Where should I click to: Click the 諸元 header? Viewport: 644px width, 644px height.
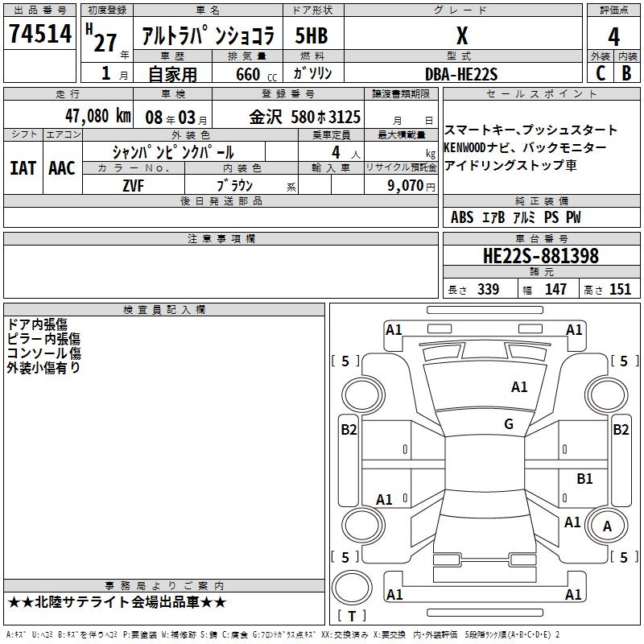[x=541, y=271]
